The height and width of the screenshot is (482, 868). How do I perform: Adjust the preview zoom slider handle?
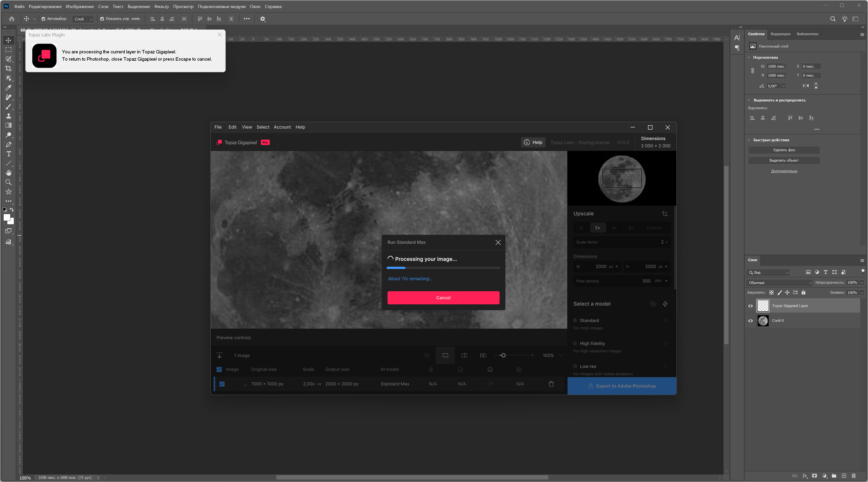click(x=503, y=356)
